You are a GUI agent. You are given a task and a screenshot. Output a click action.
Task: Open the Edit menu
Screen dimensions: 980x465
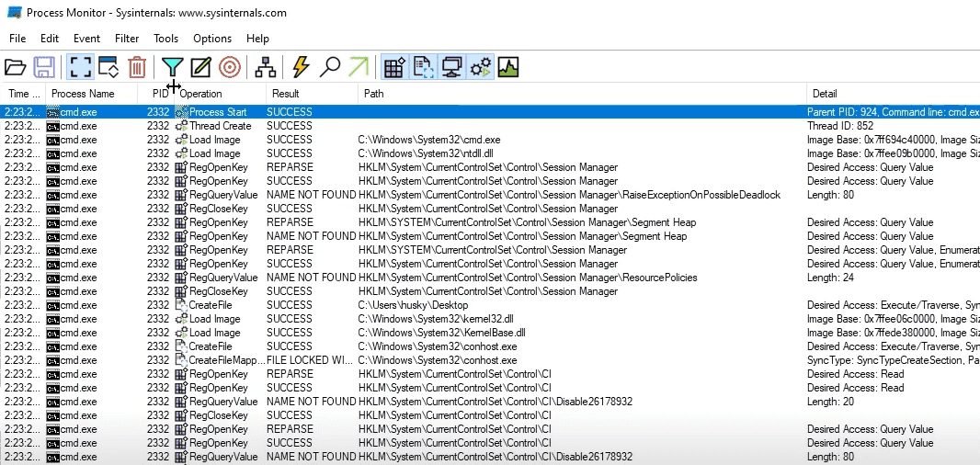click(x=50, y=38)
